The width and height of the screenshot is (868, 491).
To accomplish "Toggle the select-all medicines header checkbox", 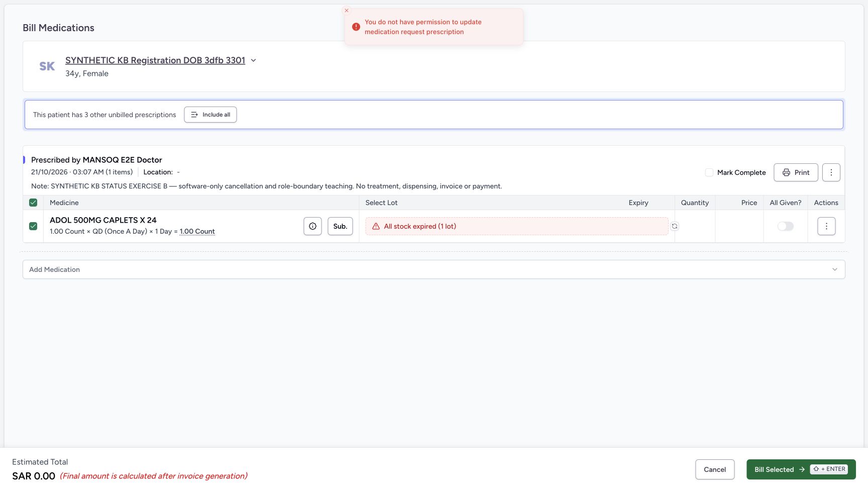I will (x=33, y=203).
